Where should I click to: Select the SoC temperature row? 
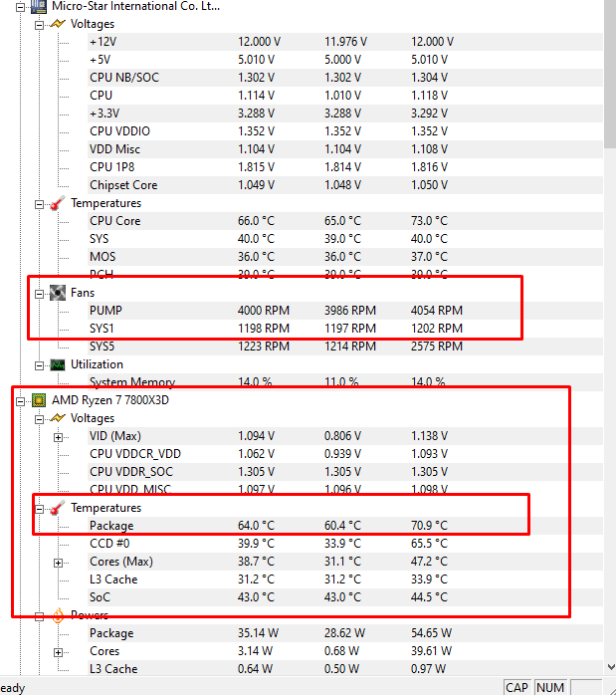345,597
